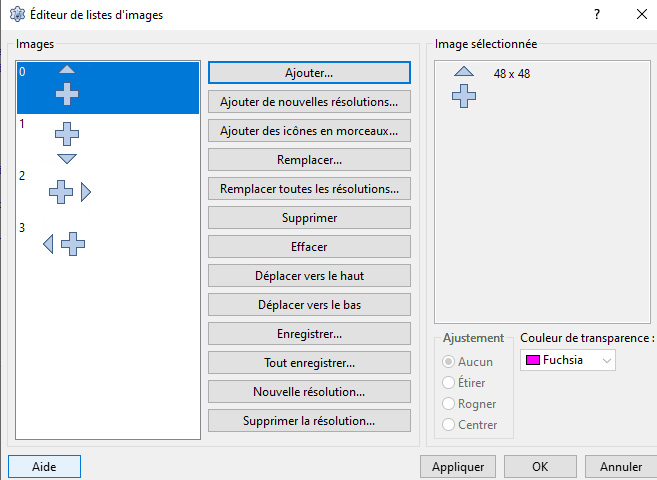Screen dimensions: 657x480
Task: Open help with the Aide button
Action: (44, 466)
